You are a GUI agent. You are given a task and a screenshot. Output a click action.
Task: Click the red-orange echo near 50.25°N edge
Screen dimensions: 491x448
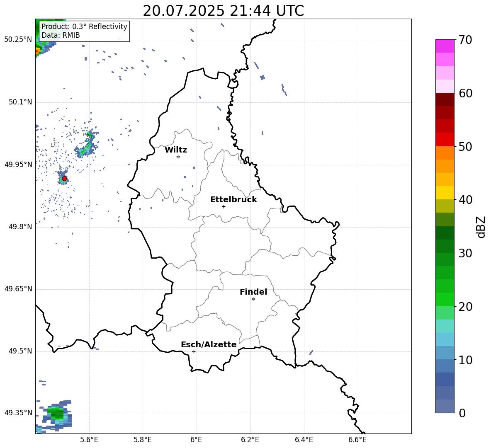click(38, 51)
